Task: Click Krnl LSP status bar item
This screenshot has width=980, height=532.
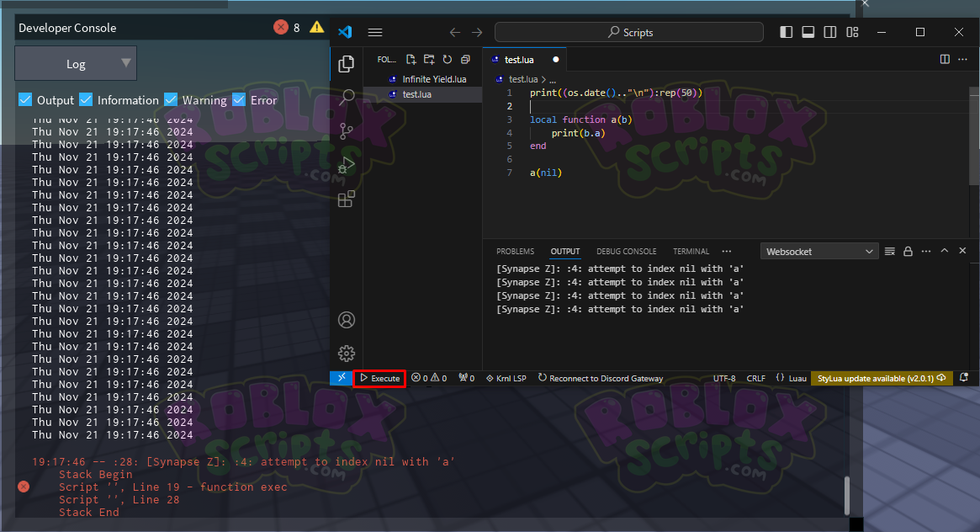Action: tap(506, 378)
